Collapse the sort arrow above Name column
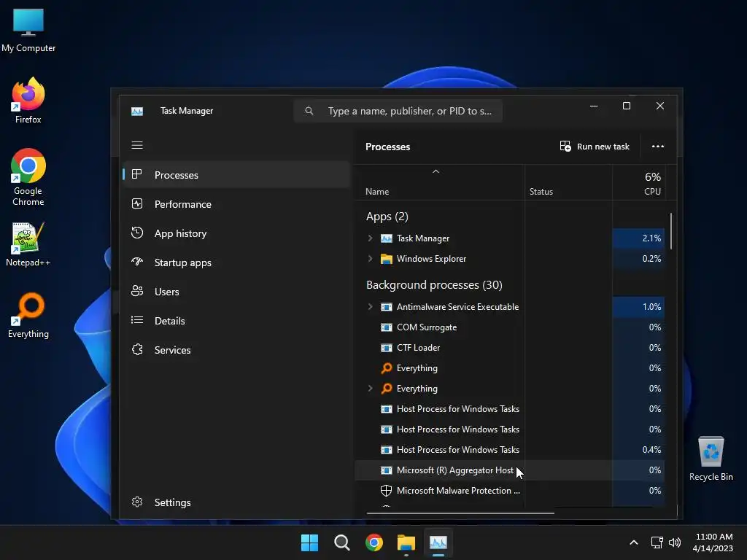The height and width of the screenshot is (560, 747). pos(436,171)
